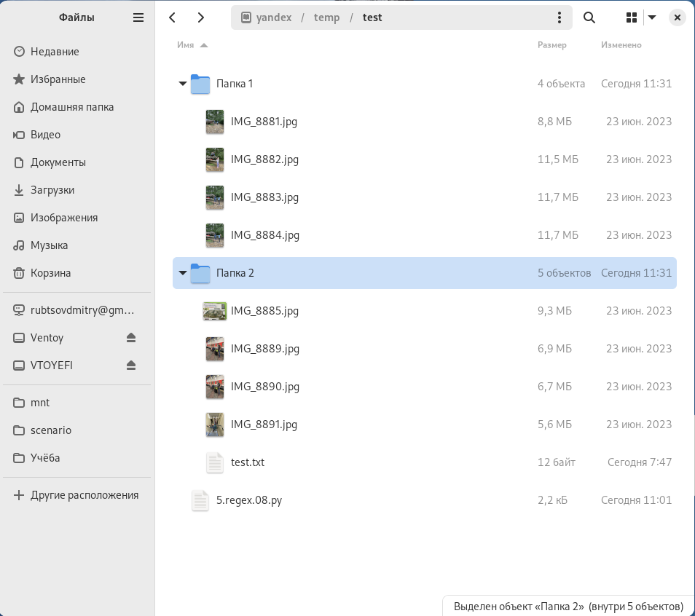695x616 pixels.
Task: Eject the VTOYEFI drive
Action: click(131, 365)
